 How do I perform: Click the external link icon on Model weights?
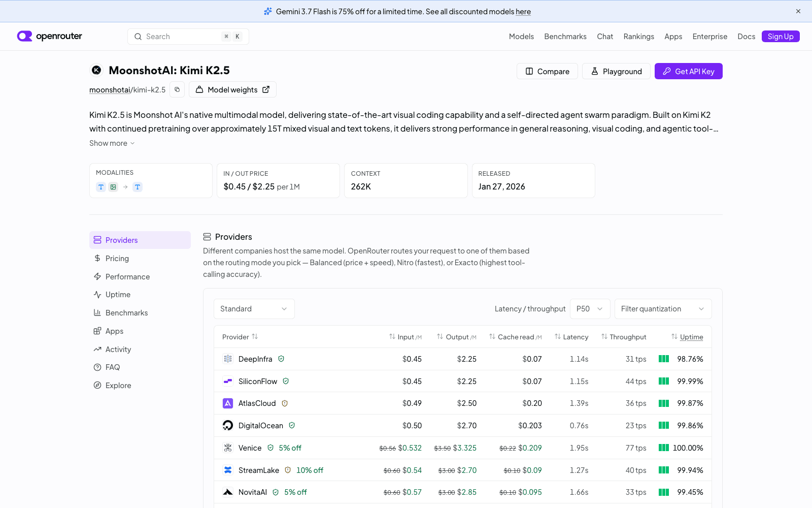pyautogui.click(x=266, y=89)
